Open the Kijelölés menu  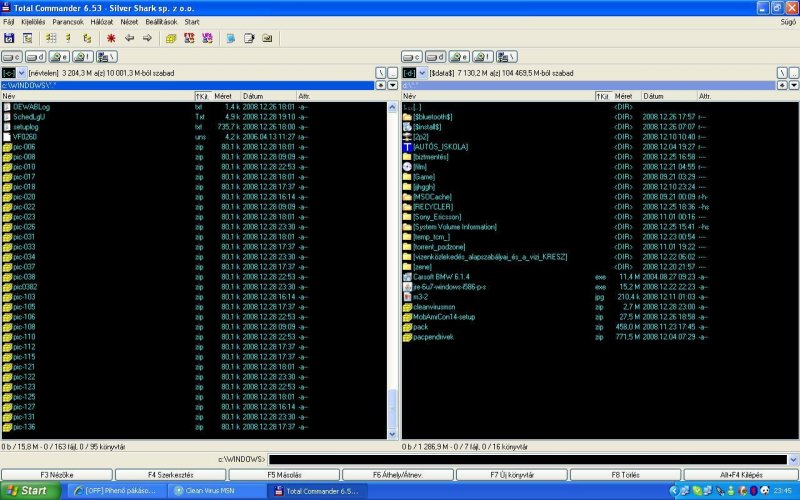pyautogui.click(x=33, y=22)
